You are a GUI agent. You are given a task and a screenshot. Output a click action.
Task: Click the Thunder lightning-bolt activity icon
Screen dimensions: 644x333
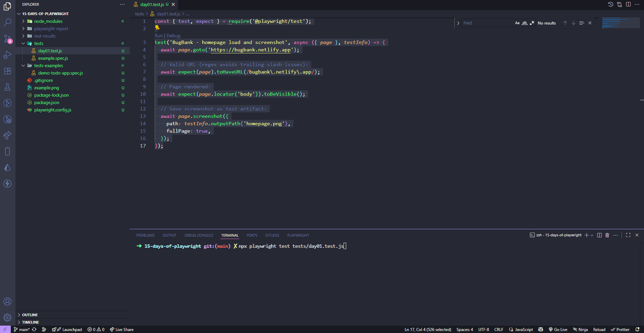tap(7, 184)
